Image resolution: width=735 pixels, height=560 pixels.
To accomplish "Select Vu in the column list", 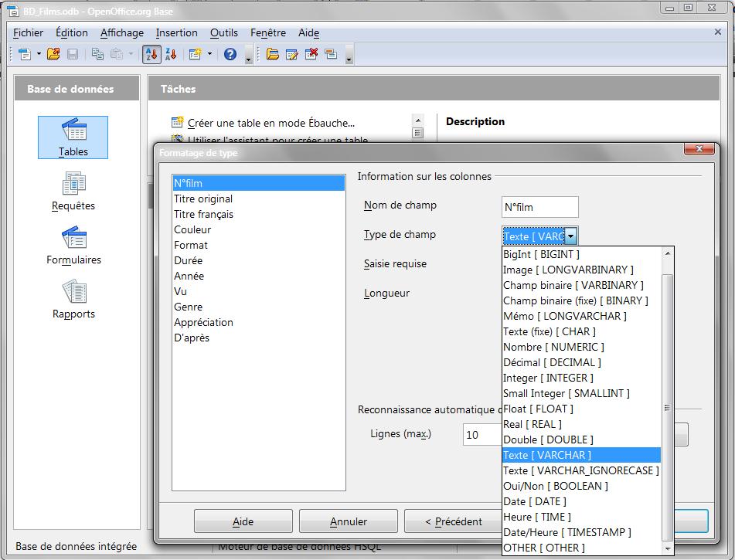I will point(258,291).
